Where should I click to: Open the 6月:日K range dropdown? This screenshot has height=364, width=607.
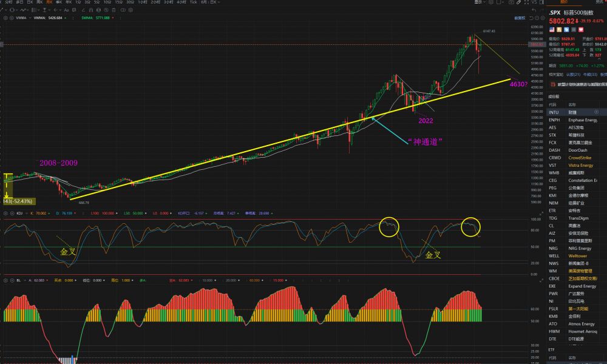click(210, 2)
